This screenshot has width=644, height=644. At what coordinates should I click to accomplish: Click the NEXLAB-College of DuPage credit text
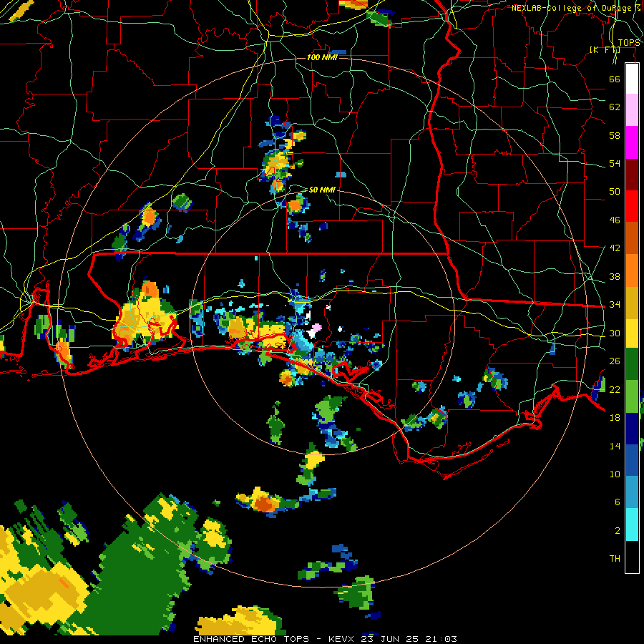click(576, 8)
